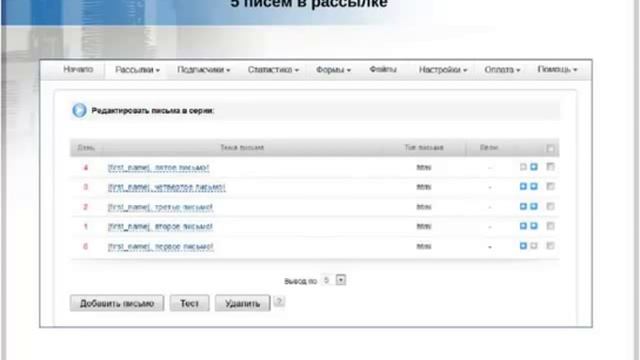Move down the "пятое письмо" row
The image size is (640, 360).
534,167
